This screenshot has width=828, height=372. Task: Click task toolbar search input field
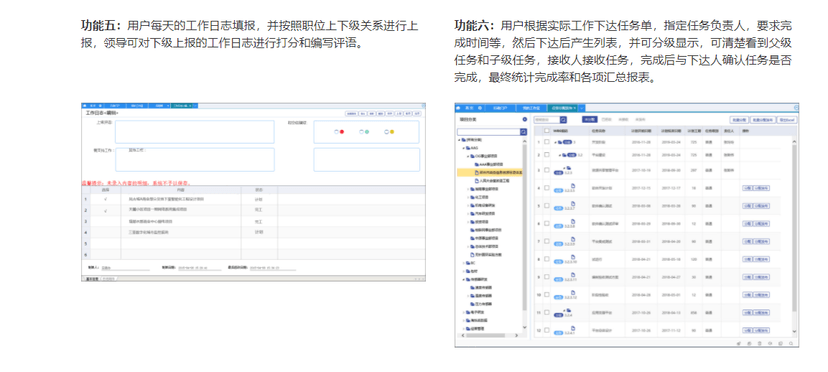point(547,120)
